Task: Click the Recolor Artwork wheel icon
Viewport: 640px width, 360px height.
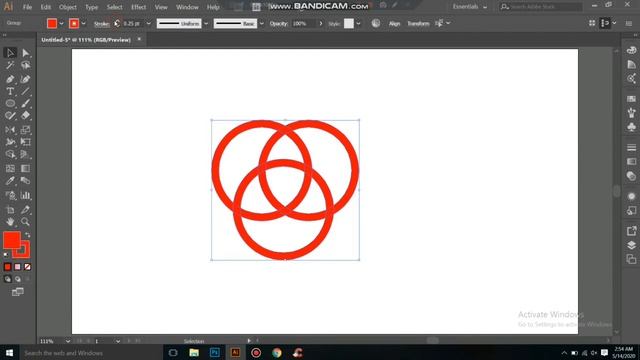Action: (376, 23)
